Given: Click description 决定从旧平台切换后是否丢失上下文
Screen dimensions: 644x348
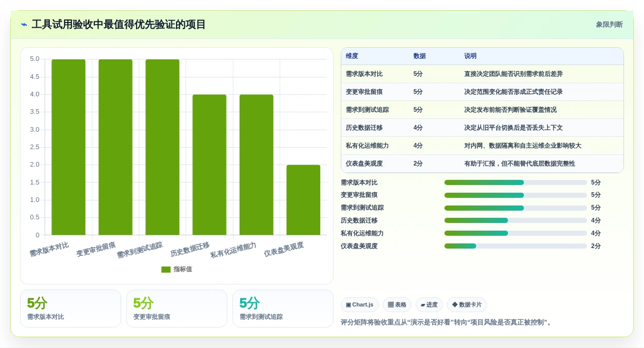Looking at the screenshot, I should point(514,128).
